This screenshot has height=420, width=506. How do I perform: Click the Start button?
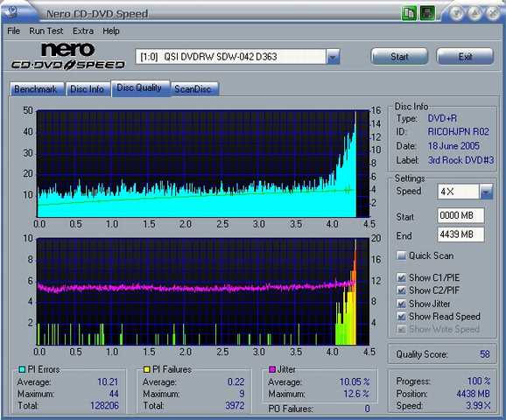pyautogui.click(x=399, y=57)
